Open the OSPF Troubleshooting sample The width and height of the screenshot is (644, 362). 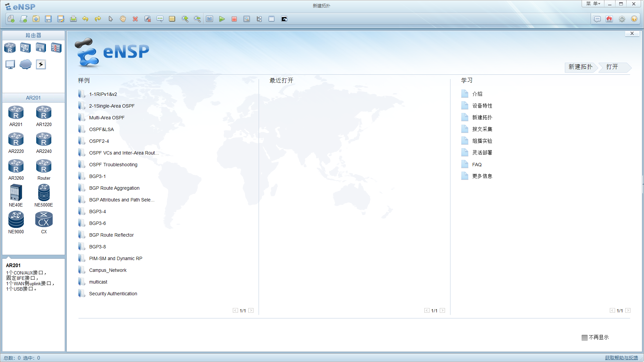tap(113, 165)
